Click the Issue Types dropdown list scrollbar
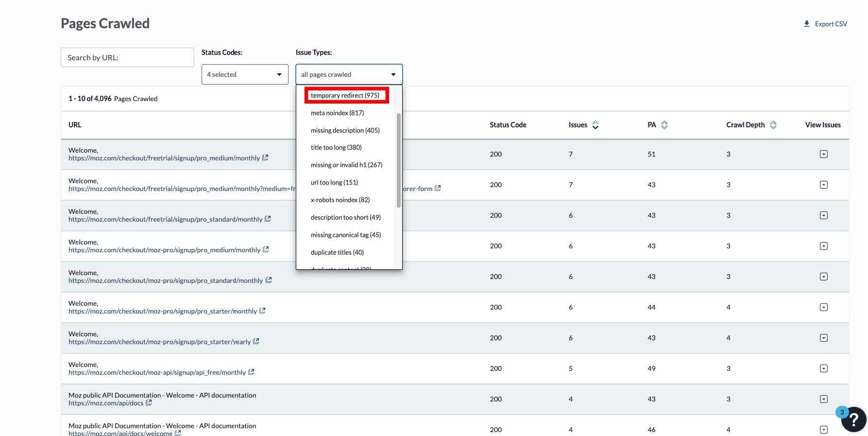Viewport: 868px width, 436px height. (x=399, y=160)
